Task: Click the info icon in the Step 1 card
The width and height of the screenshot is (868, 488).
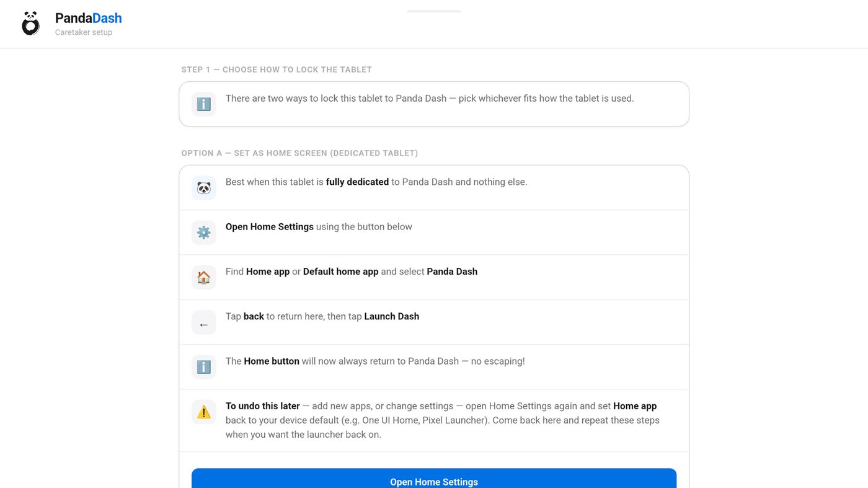Action: pyautogui.click(x=204, y=104)
